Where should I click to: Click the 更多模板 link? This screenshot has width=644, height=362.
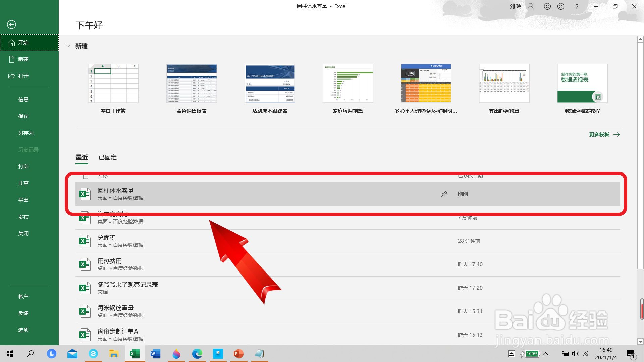604,135
